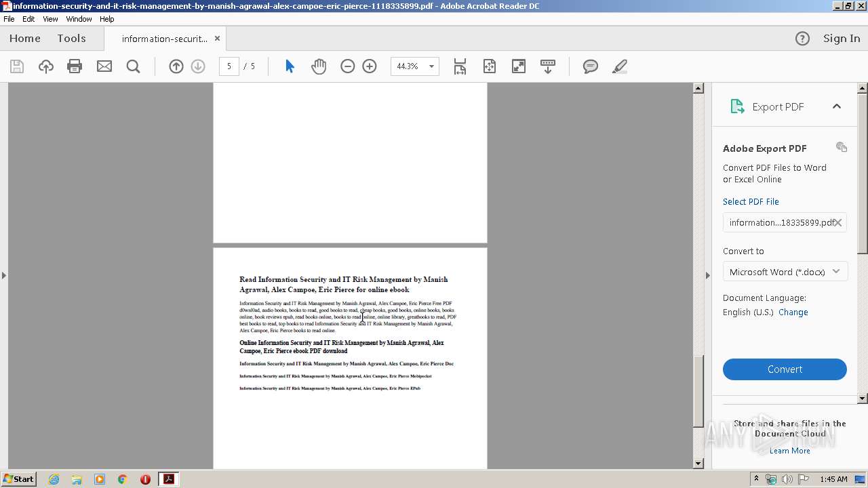Zoom in with plus icon
Screen dimensions: 868x488
tap(370, 66)
